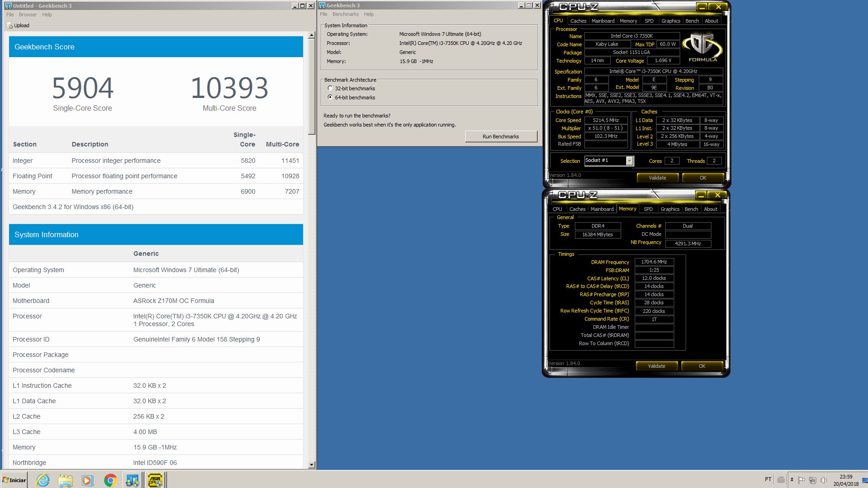Image resolution: width=868 pixels, height=488 pixels.
Task: Click Validate in lower CPU-Z window
Action: point(657,366)
